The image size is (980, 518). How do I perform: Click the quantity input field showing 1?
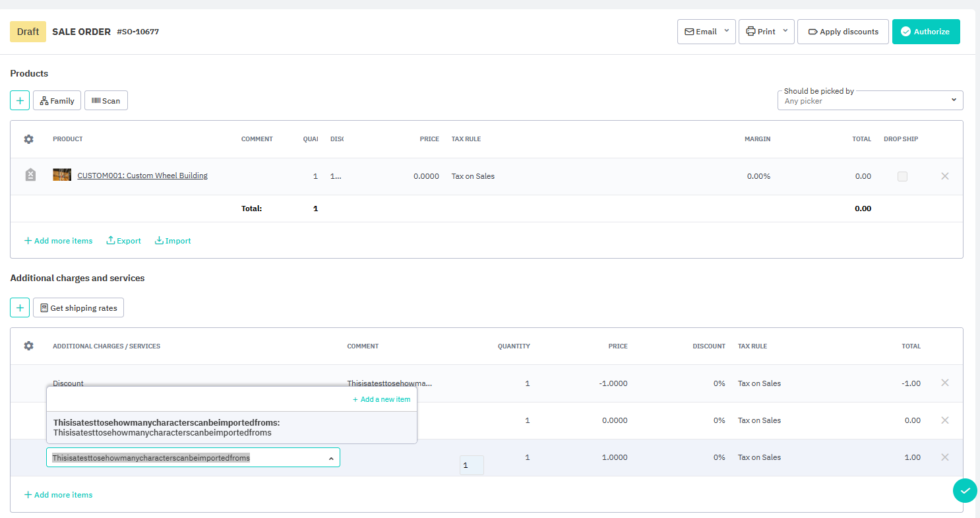(472, 465)
